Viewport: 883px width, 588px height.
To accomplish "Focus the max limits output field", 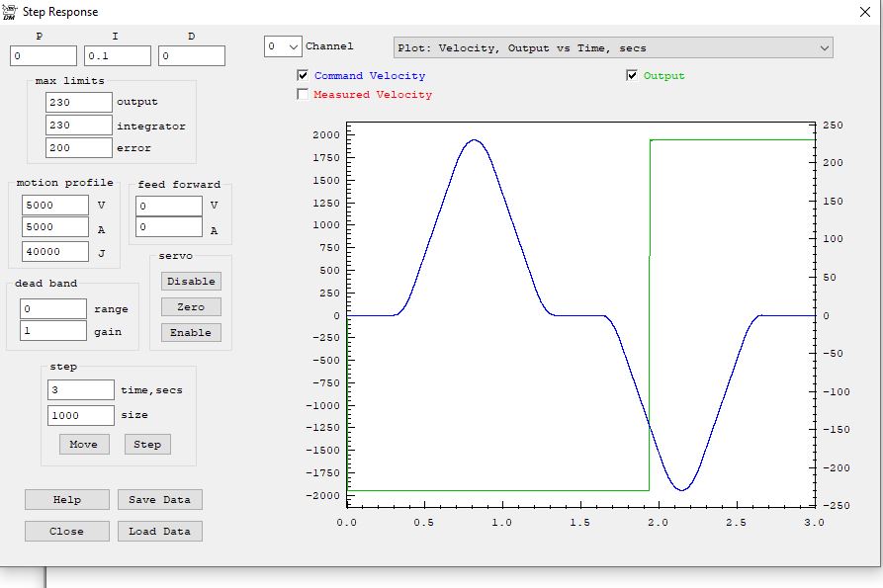I will coord(78,102).
